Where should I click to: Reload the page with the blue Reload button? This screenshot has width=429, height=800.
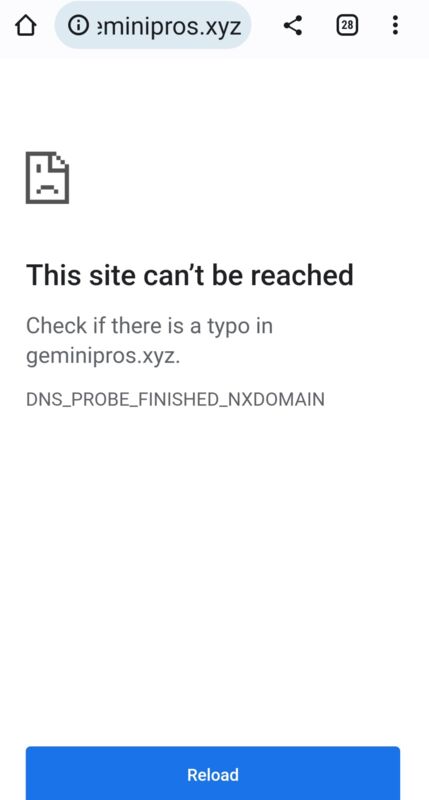click(x=213, y=773)
